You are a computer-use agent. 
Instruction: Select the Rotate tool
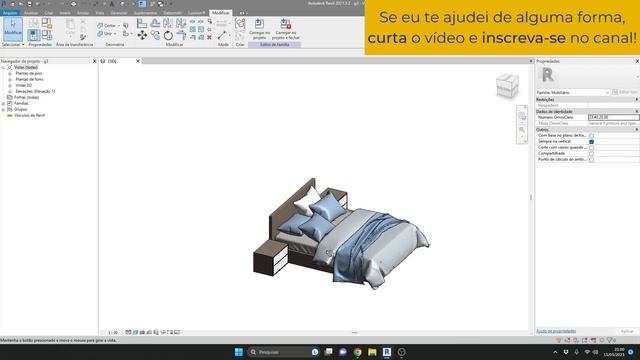pos(168,36)
